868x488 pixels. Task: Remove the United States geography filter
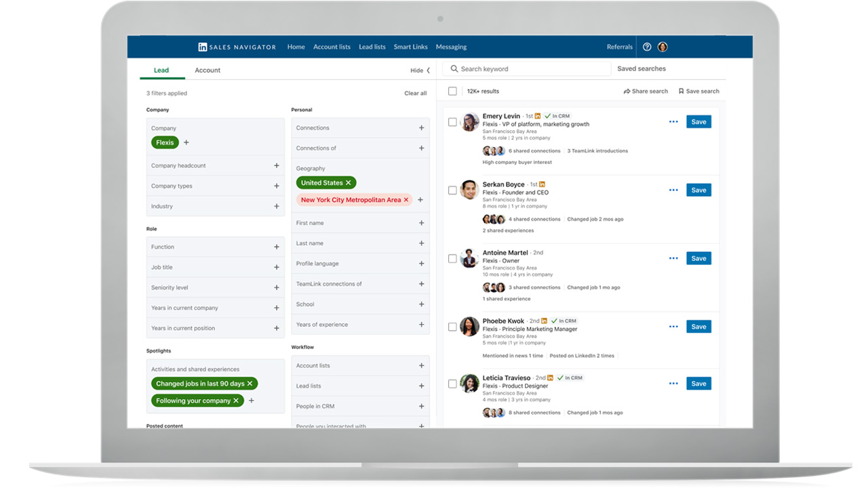tap(349, 183)
